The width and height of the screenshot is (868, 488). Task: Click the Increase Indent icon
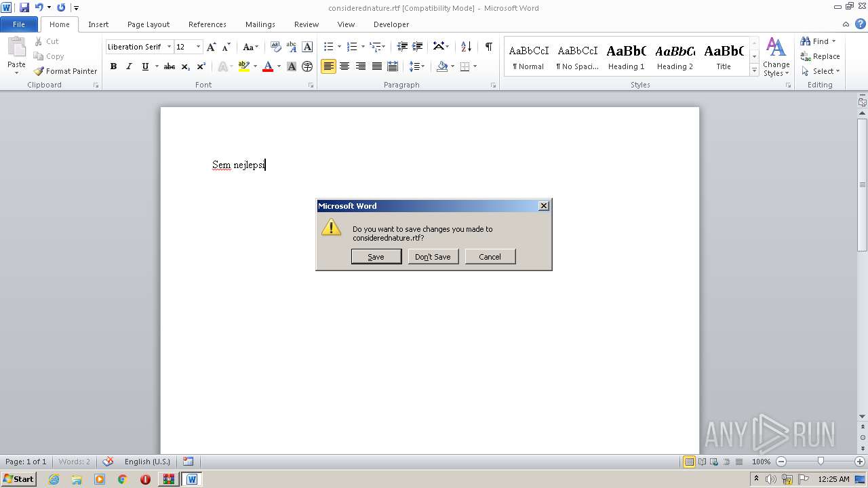(x=418, y=47)
